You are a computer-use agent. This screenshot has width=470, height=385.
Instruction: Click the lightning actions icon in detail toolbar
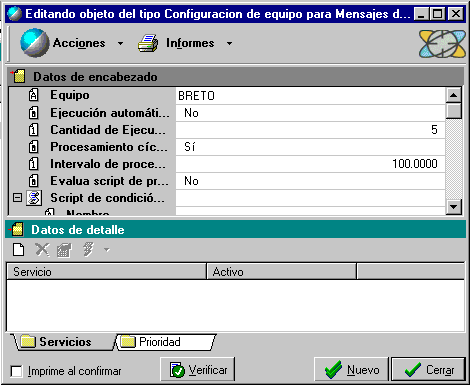coord(88,249)
